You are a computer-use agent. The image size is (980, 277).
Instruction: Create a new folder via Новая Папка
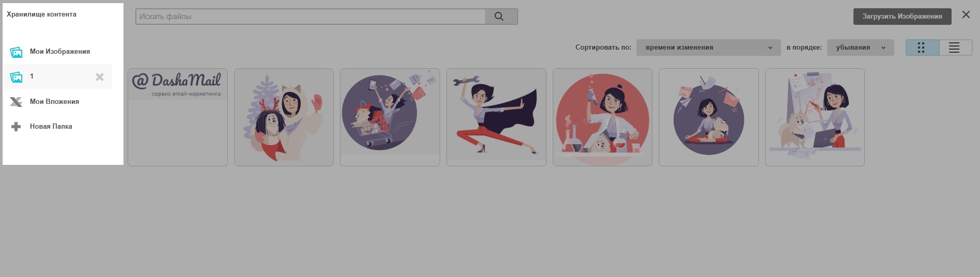pos(51,127)
